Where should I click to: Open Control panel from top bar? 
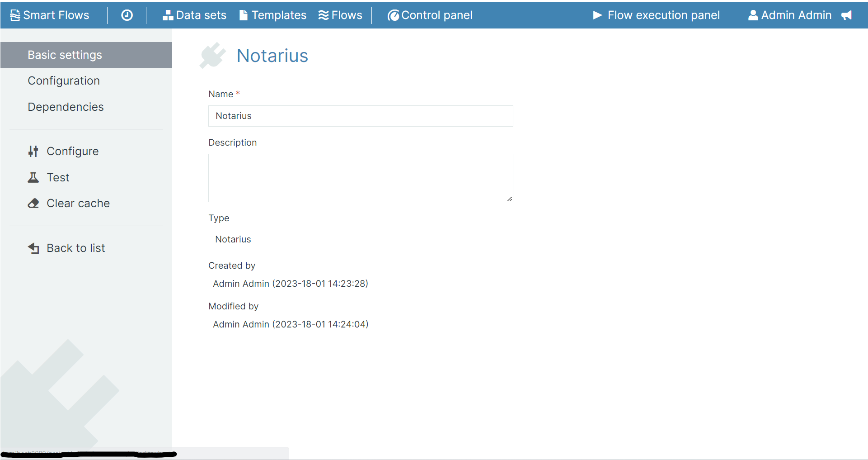(x=430, y=15)
